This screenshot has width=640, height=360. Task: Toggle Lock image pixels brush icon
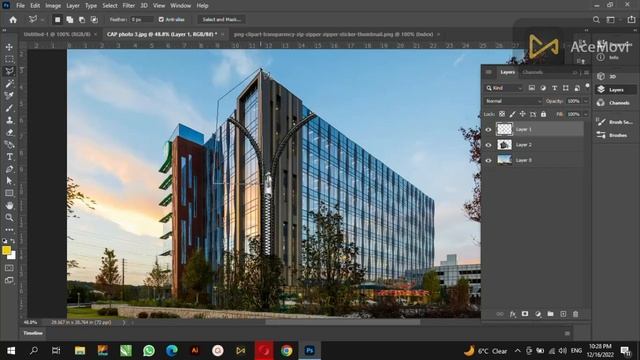pos(513,114)
